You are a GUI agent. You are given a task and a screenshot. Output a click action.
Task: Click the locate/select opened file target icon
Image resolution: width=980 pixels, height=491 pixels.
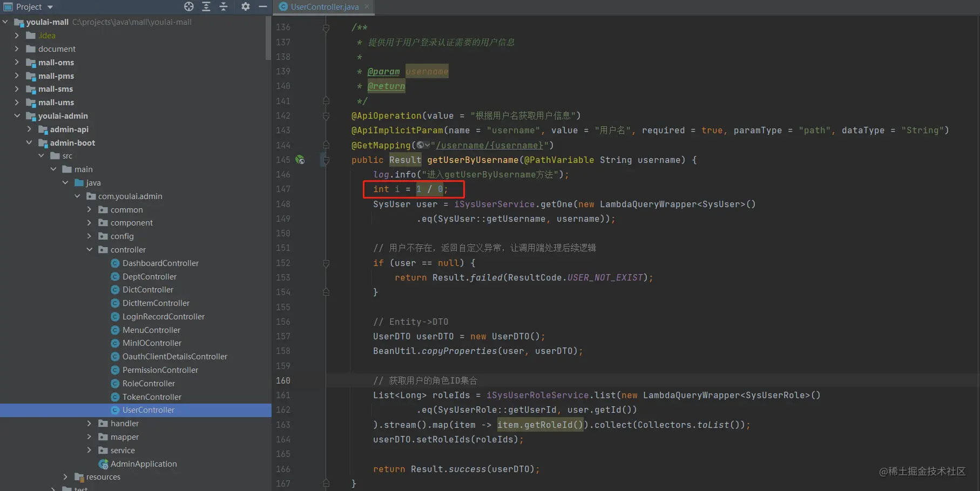[x=188, y=6]
